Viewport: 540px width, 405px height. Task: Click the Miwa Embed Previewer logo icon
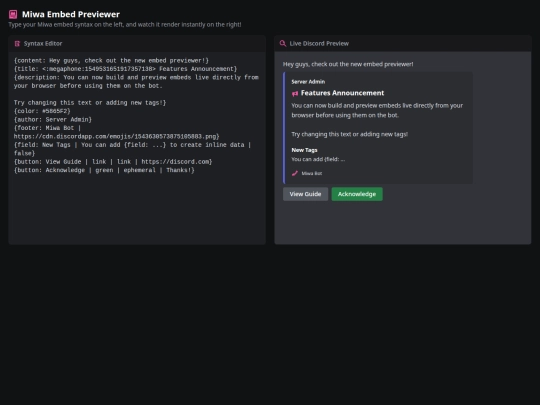pos(13,14)
